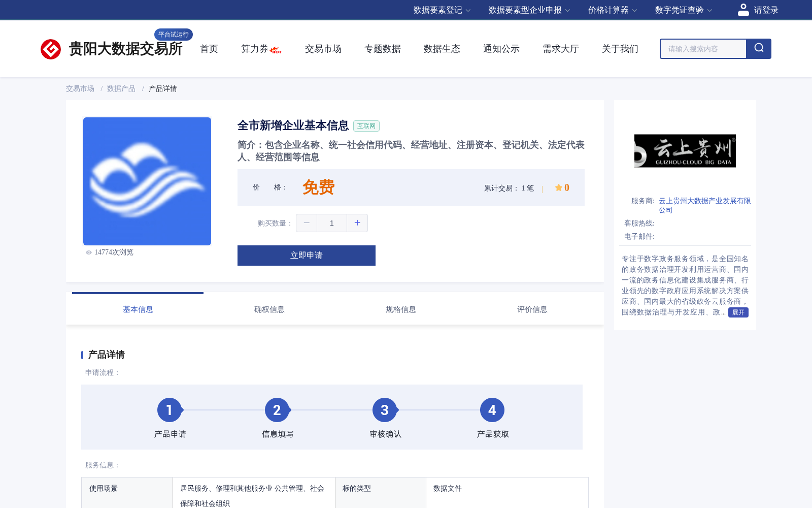Click the 标的类型 table cell

(x=381, y=493)
